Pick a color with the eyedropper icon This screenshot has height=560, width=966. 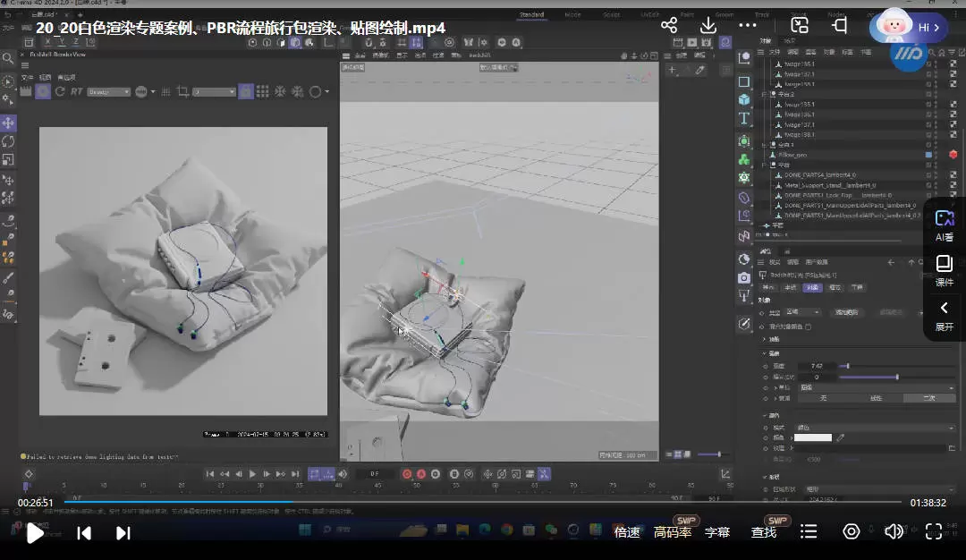pyautogui.click(x=841, y=437)
